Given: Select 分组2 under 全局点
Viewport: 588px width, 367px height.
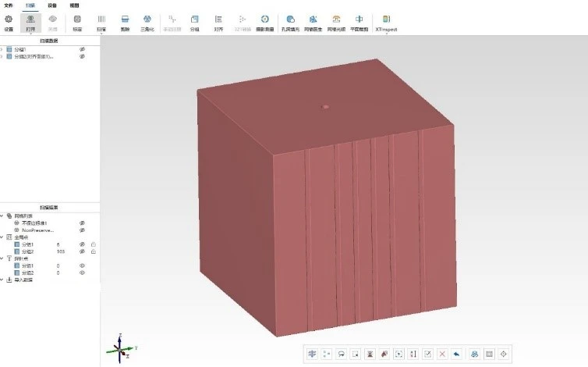Looking at the screenshot, I should (x=28, y=251).
